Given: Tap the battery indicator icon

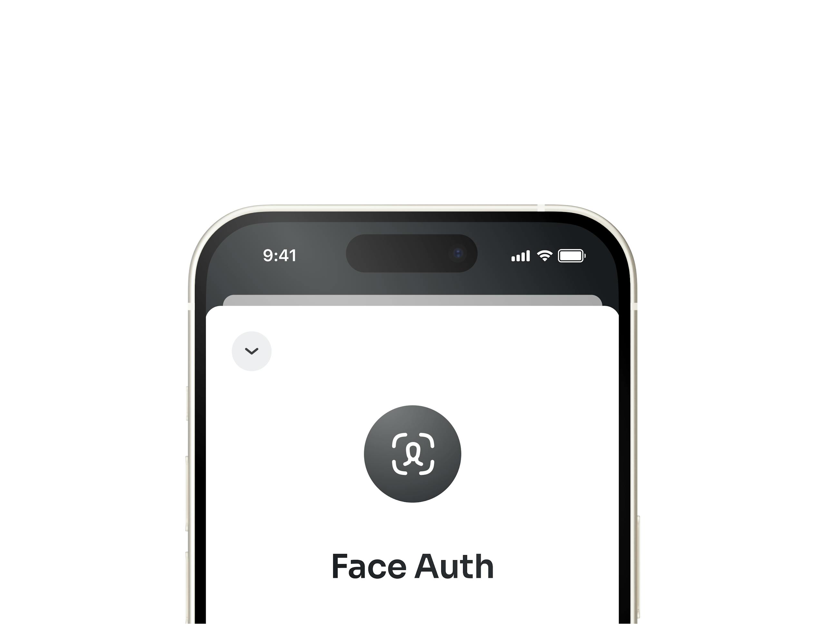Looking at the screenshot, I should [569, 253].
